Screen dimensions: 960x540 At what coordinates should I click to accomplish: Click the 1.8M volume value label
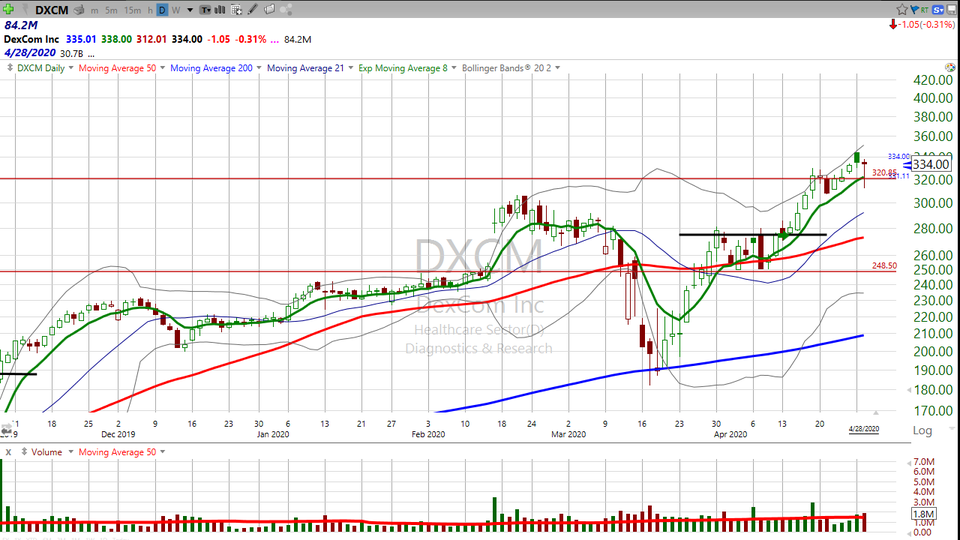click(923, 514)
